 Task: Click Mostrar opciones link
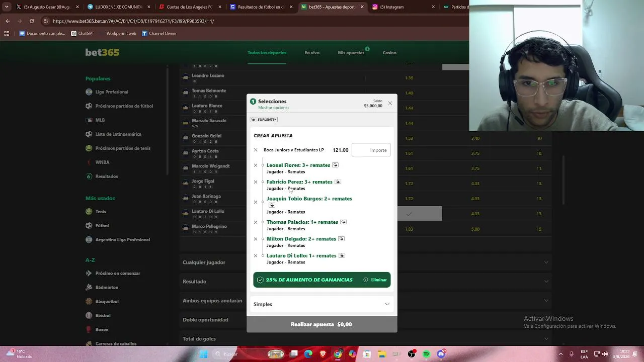pos(274,108)
